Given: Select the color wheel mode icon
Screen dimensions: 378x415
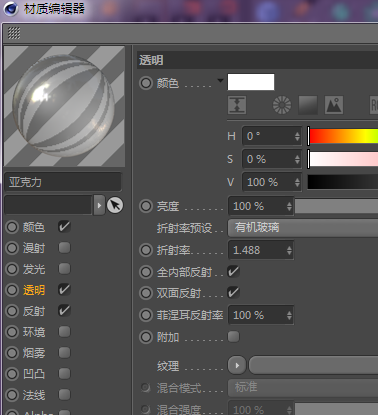Looking at the screenshot, I should click(x=282, y=105).
